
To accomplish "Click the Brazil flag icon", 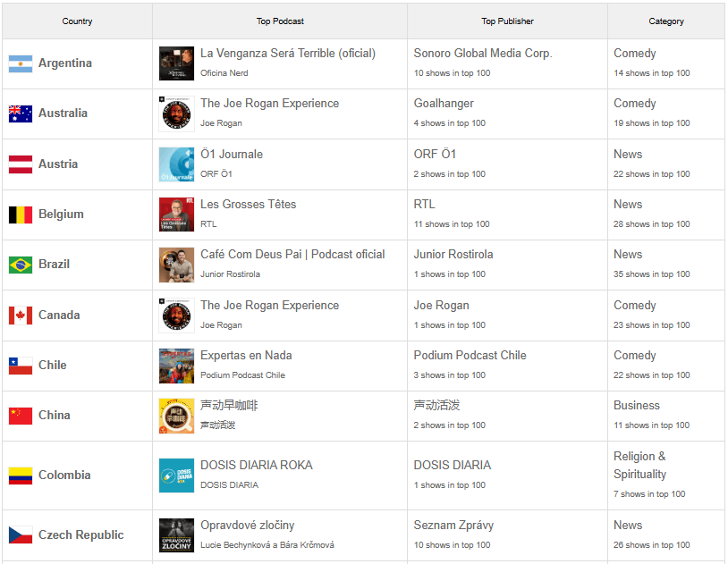I will click(21, 265).
